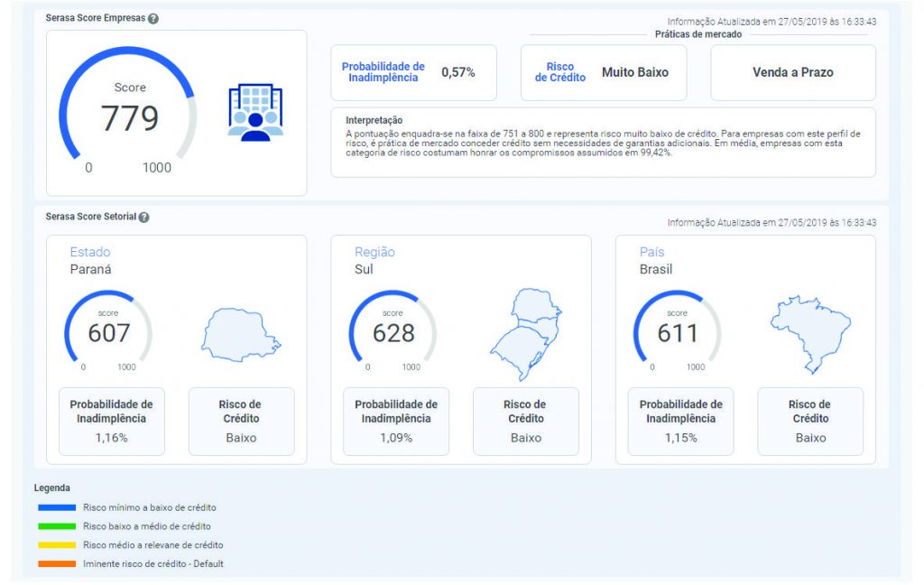Click the Setorial section 'Informação Atualizada' timestamp
924x585 pixels.
pyautogui.click(x=772, y=222)
